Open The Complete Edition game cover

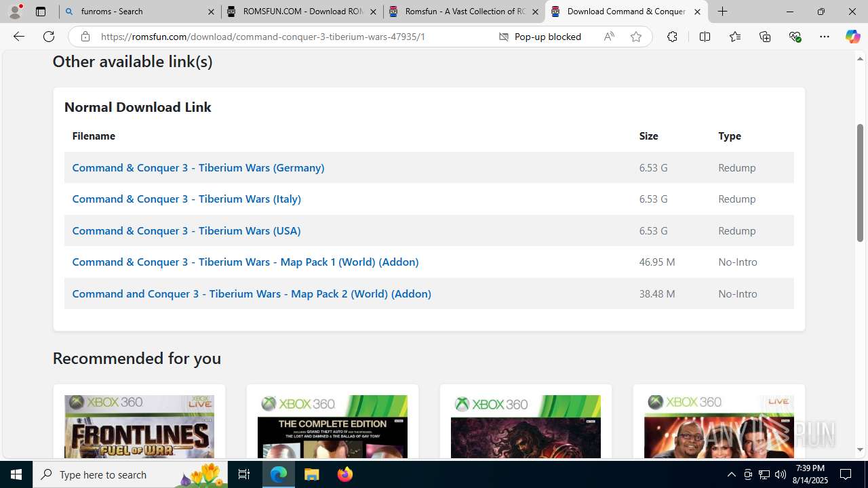click(332, 426)
